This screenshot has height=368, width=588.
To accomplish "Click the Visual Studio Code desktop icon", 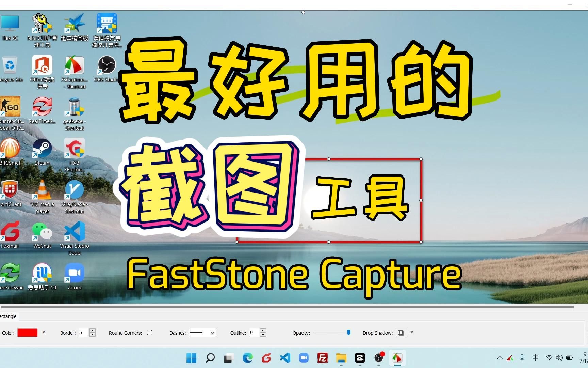I will click(x=75, y=238).
